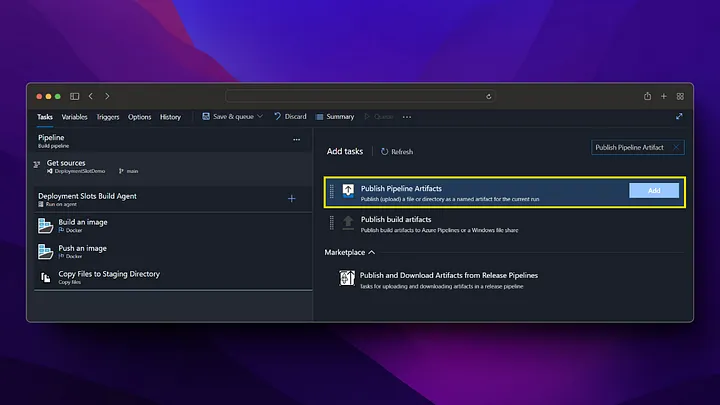The height and width of the screenshot is (405, 720).
Task: Select Publish build artifacts task
Action: coord(505,224)
